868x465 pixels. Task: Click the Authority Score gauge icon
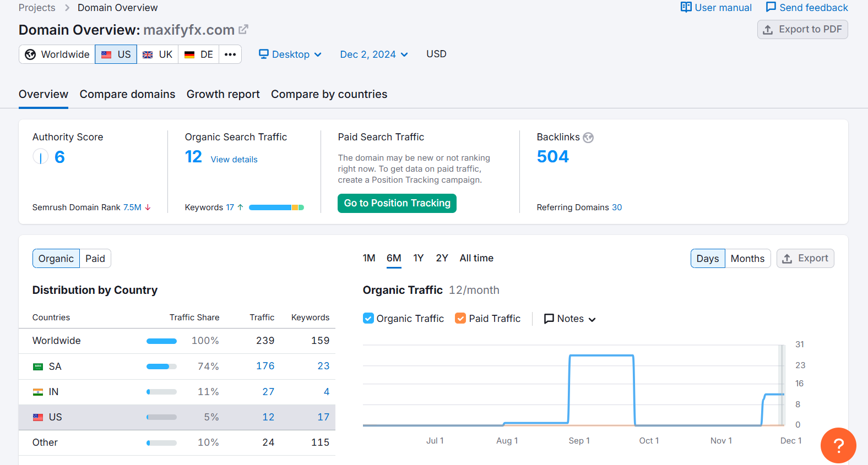click(41, 157)
